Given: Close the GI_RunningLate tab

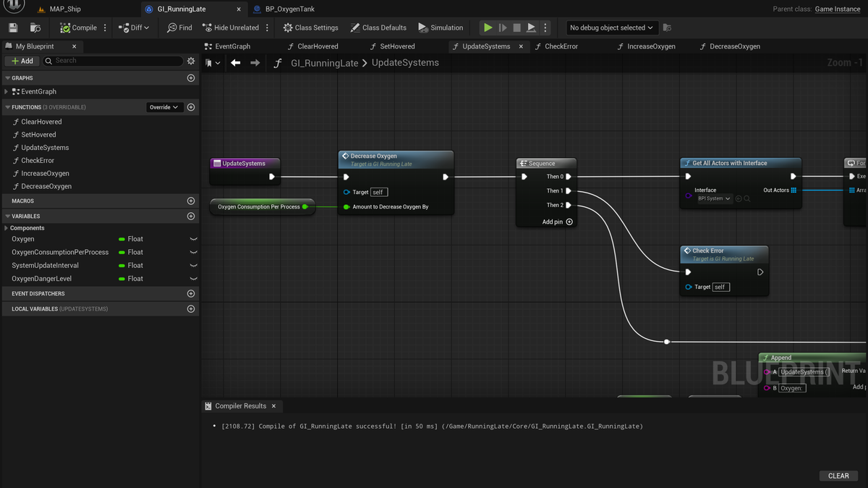Looking at the screenshot, I should 239,9.
